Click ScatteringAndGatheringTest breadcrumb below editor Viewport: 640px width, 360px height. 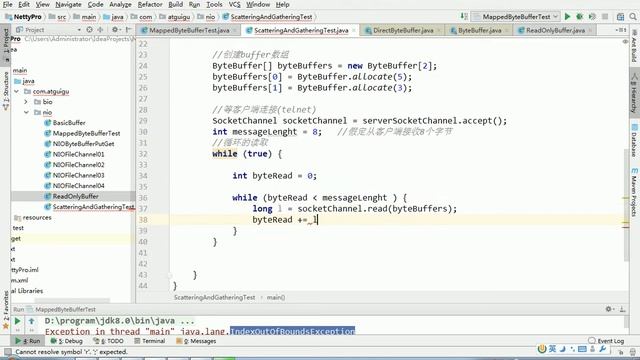(214, 298)
